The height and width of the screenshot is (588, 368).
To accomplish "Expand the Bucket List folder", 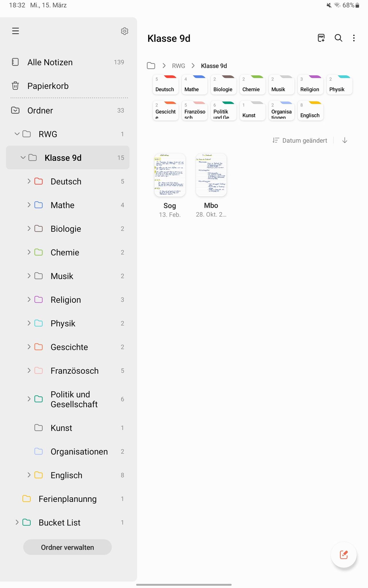I will 17,522.
